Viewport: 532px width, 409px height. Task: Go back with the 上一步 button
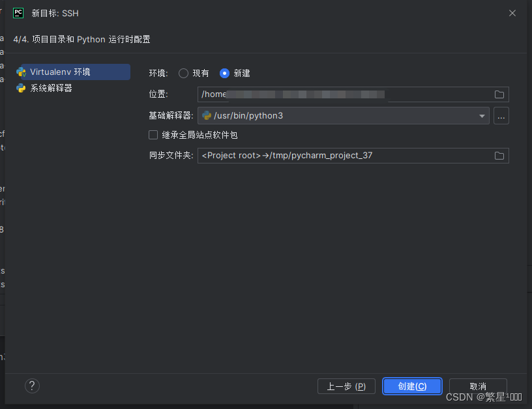(346, 386)
